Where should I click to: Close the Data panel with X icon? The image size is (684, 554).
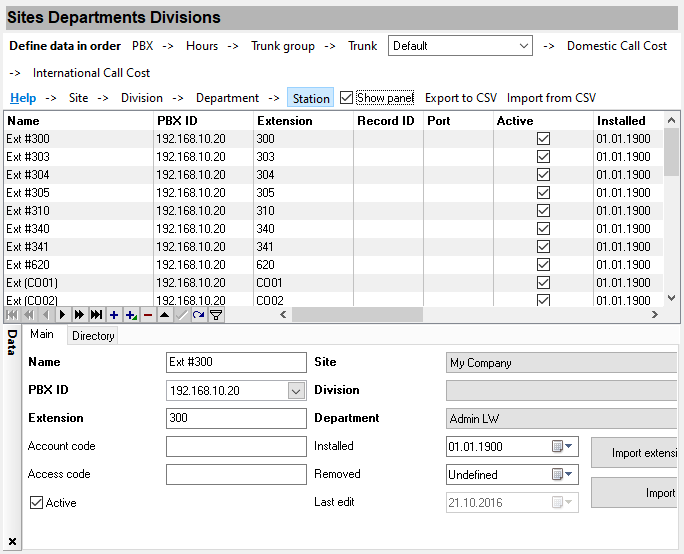point(12,541)
